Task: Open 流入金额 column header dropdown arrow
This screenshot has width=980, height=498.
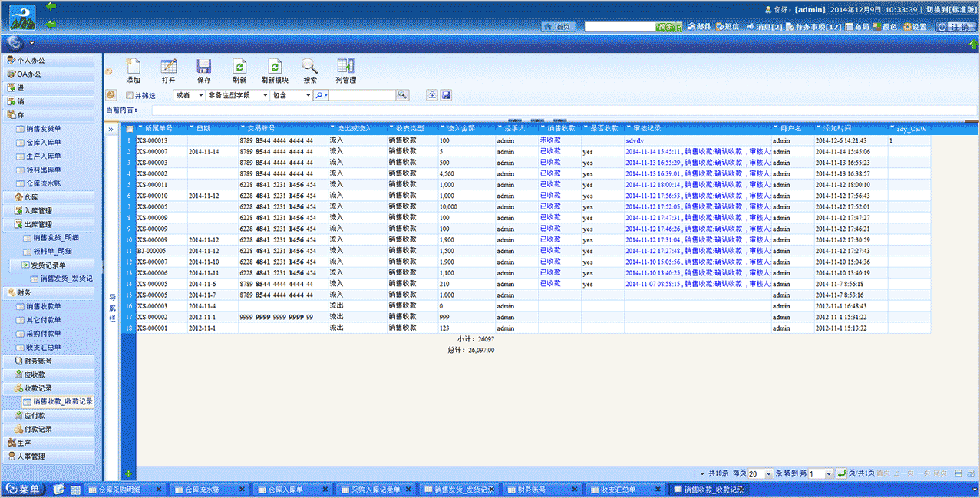Action: click(443, 128)
